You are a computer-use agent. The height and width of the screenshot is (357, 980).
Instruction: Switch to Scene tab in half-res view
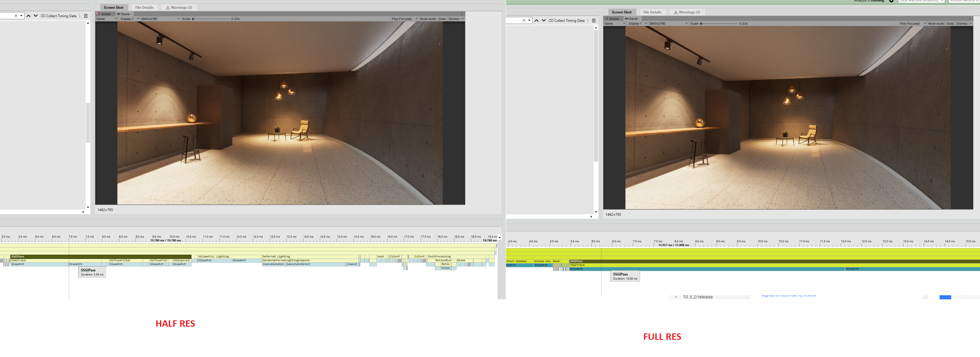(x=105, y=14)
